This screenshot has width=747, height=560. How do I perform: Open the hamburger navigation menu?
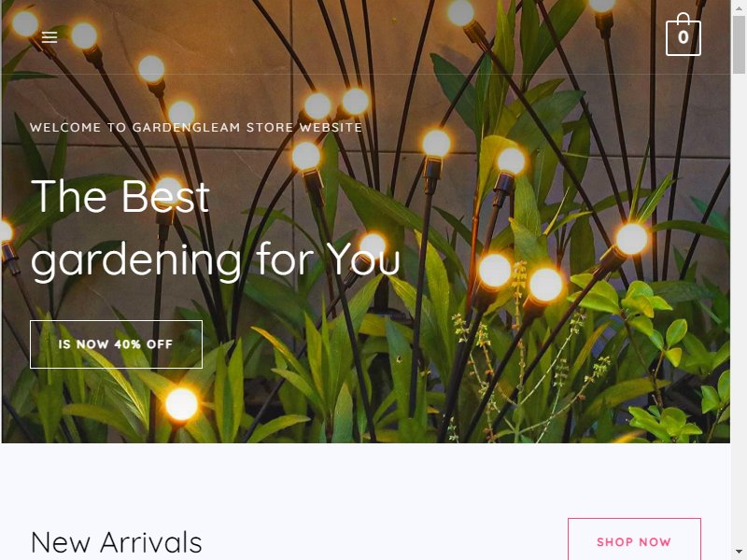point(49,37)
